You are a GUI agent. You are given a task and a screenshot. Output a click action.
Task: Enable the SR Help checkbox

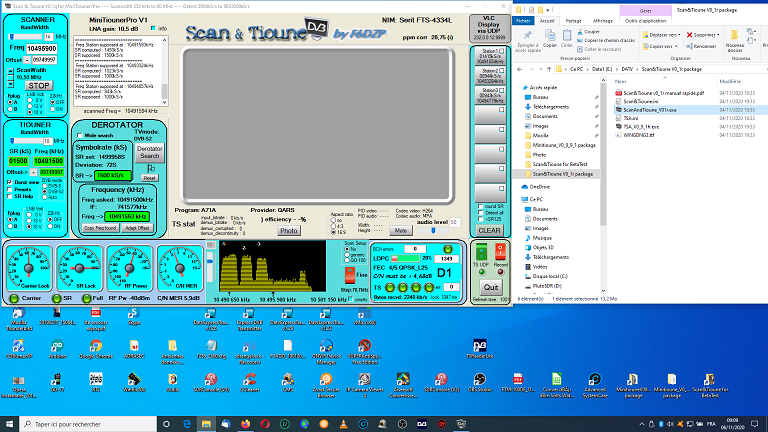point(9,196)
